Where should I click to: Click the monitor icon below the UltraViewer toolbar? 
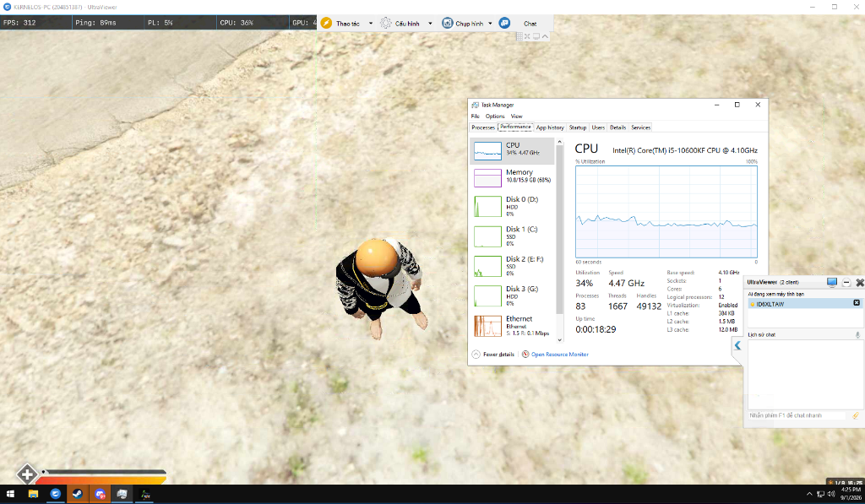pyautogui.click(x=536, y=36)
